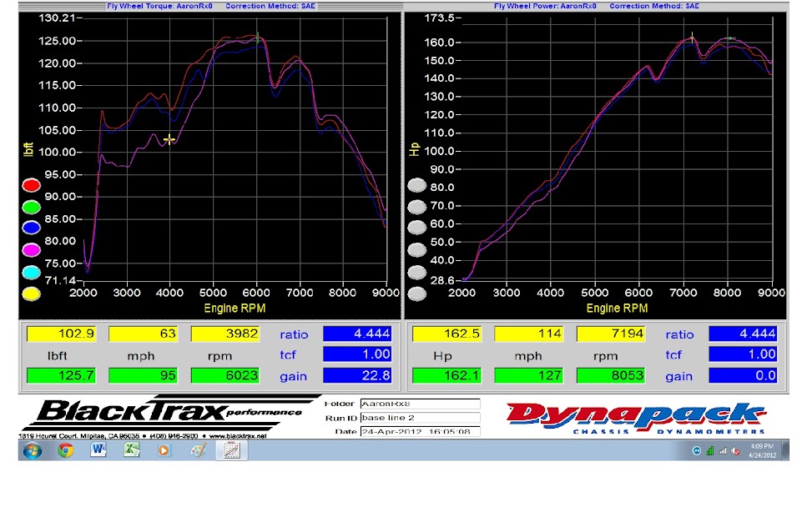Viewport: 812px width, 507px height.
Task: Click the power ratio value 4.444
Action: point(744,334)
